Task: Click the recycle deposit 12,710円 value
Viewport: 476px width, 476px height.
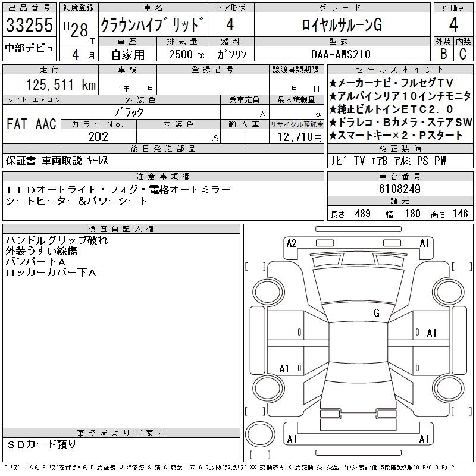Action: tap(296, 137)
